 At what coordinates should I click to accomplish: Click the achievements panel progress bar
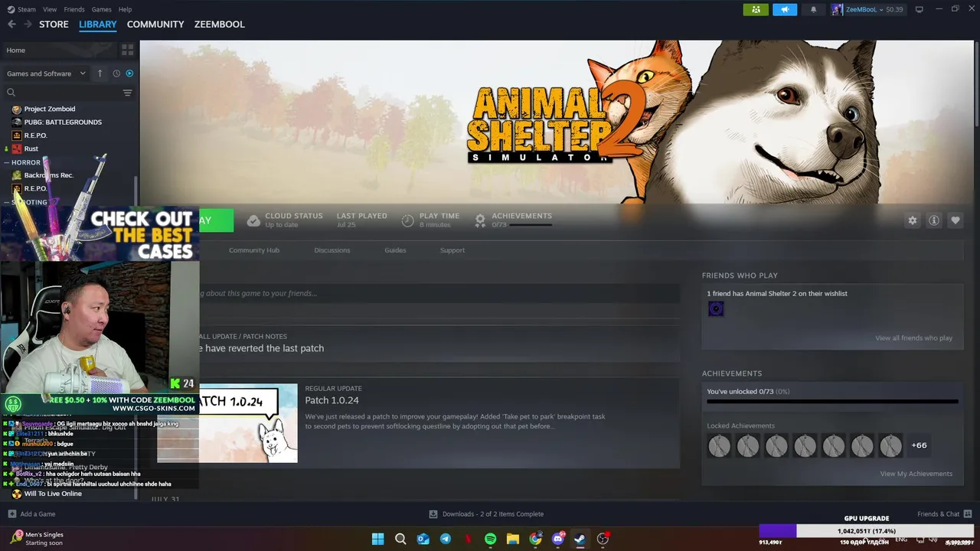832,401
